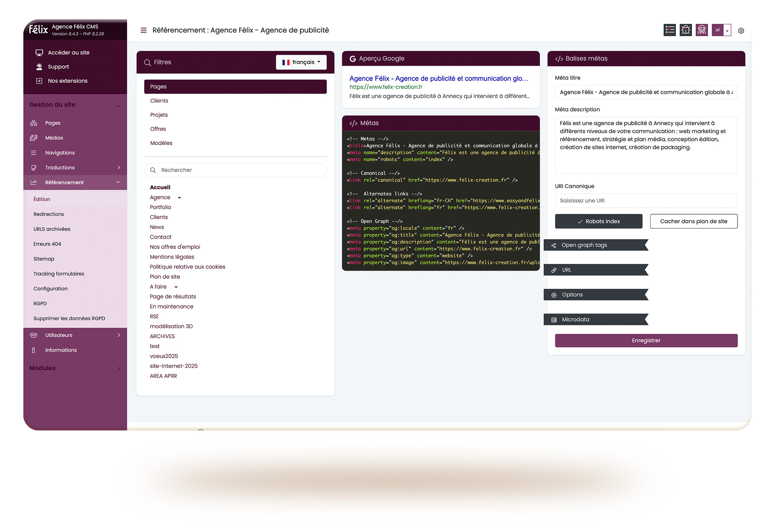The width and height of the screenshot is (773, 532).
Task: Expand the Modules section chevron
Action: [119, 368]
